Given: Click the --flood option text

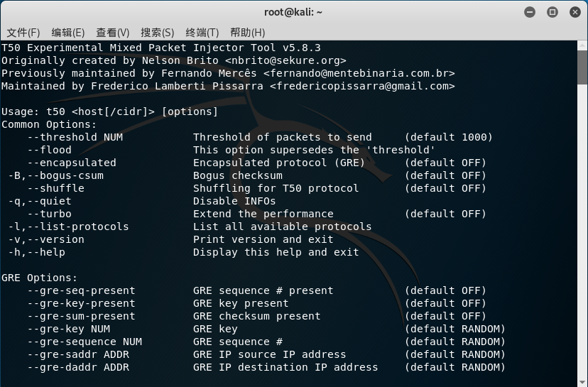Looking at the screenshot, I should (x=49, y=150).
